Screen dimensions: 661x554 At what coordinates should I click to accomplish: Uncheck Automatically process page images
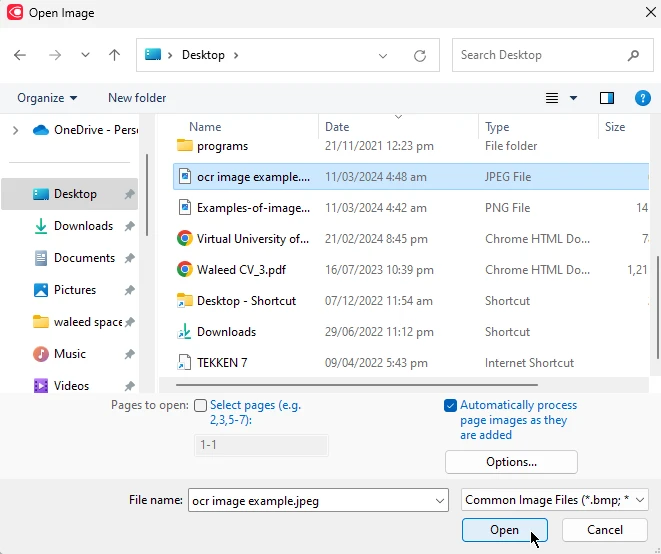(451, 406)
